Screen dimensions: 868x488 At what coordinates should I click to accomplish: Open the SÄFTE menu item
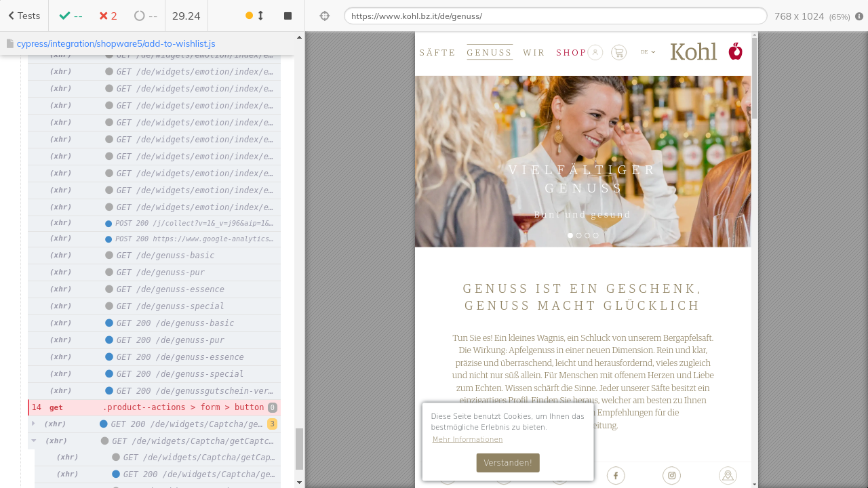[x=437, y=52]
